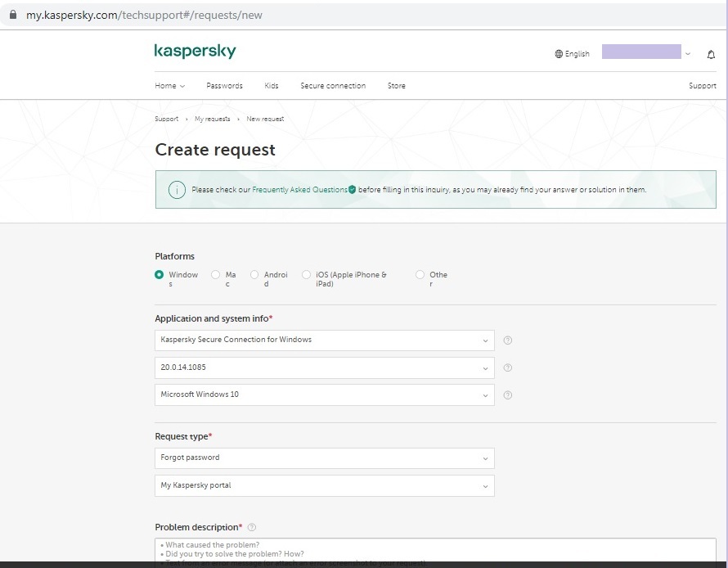Select the Windows platform radio button
The width and height of the screenshot is (728, 568).
point(159,274)
